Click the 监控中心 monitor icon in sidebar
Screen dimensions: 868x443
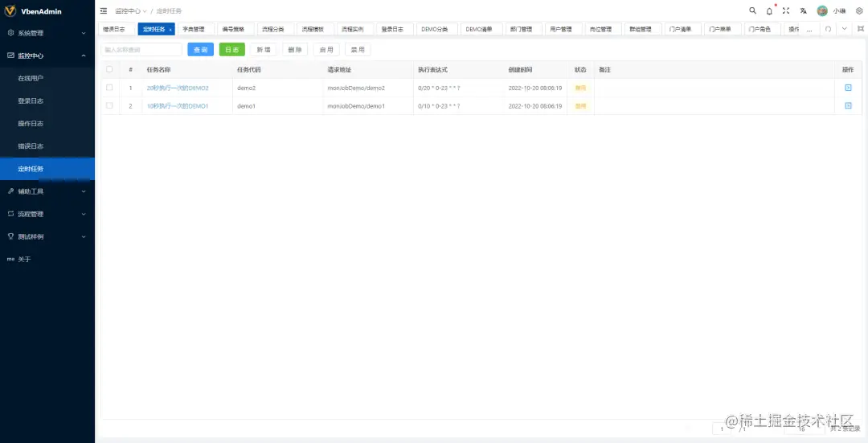click(x=10, y=55)
